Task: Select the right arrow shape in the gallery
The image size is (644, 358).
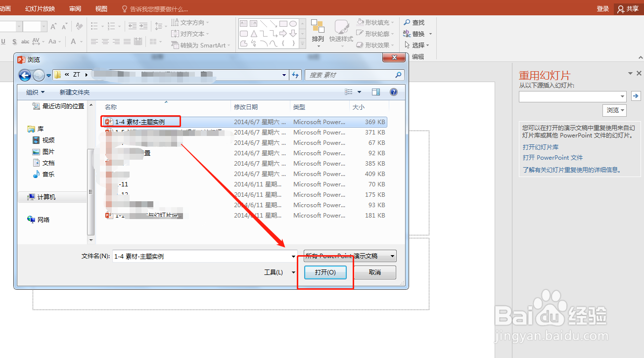Action: (x=283, y=34)
